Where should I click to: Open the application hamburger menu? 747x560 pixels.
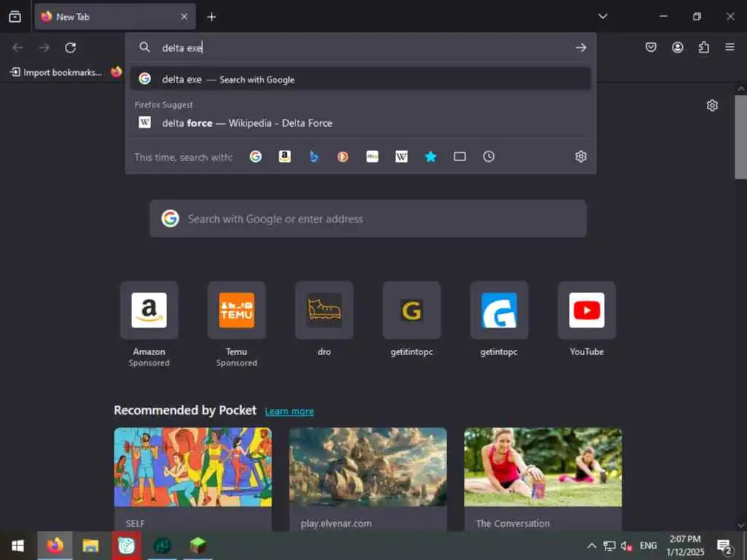[x=729, y=47]
